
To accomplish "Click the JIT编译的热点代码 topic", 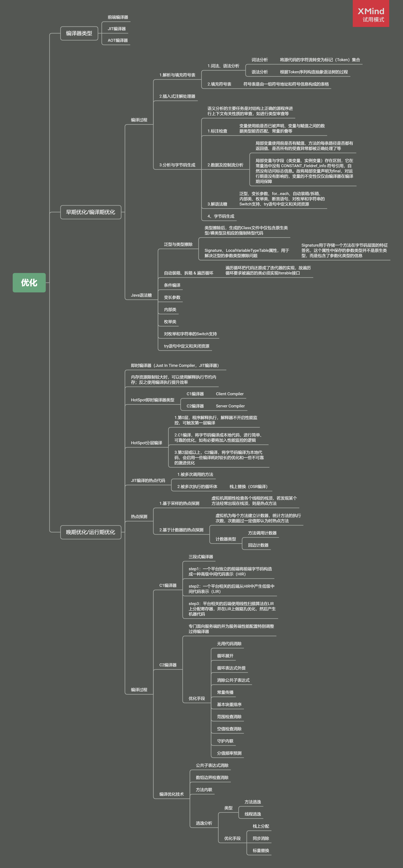I will click(148, 480).
